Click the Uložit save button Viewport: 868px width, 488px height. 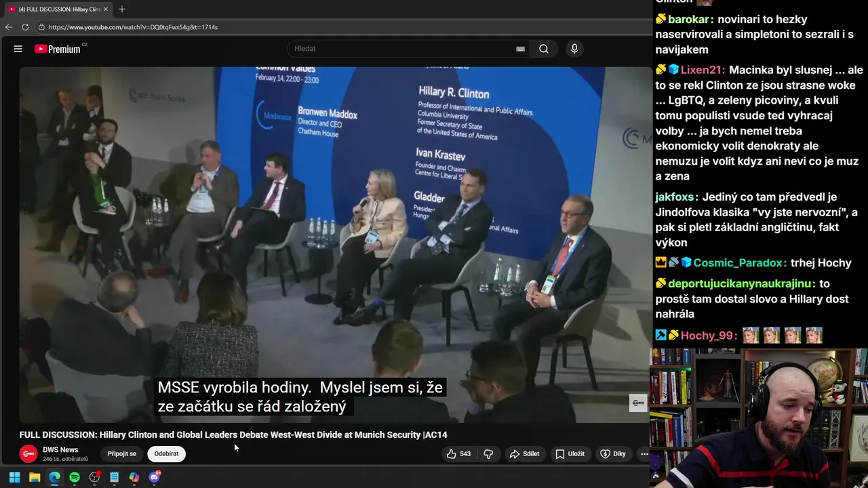tap(570, 454)
